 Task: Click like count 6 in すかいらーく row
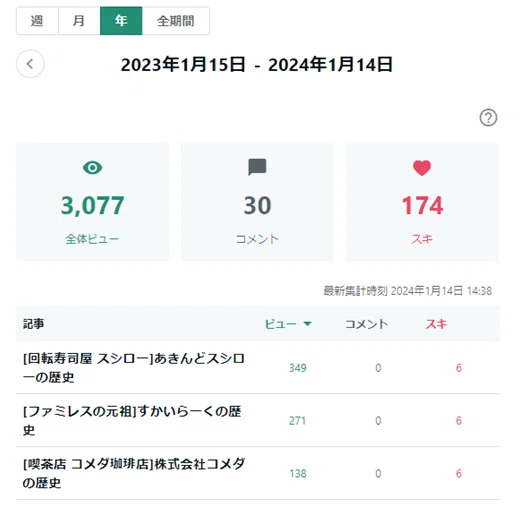[x=459, y=421]
